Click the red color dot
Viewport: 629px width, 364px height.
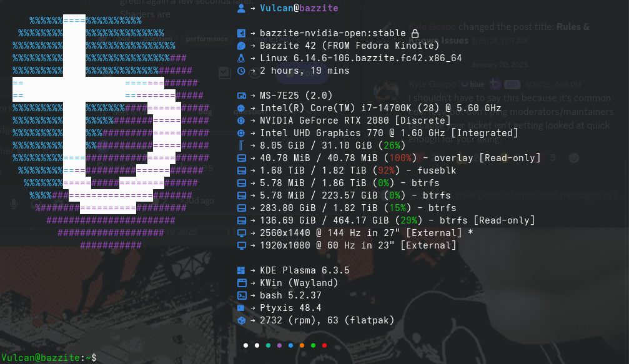tap(324, 345)
